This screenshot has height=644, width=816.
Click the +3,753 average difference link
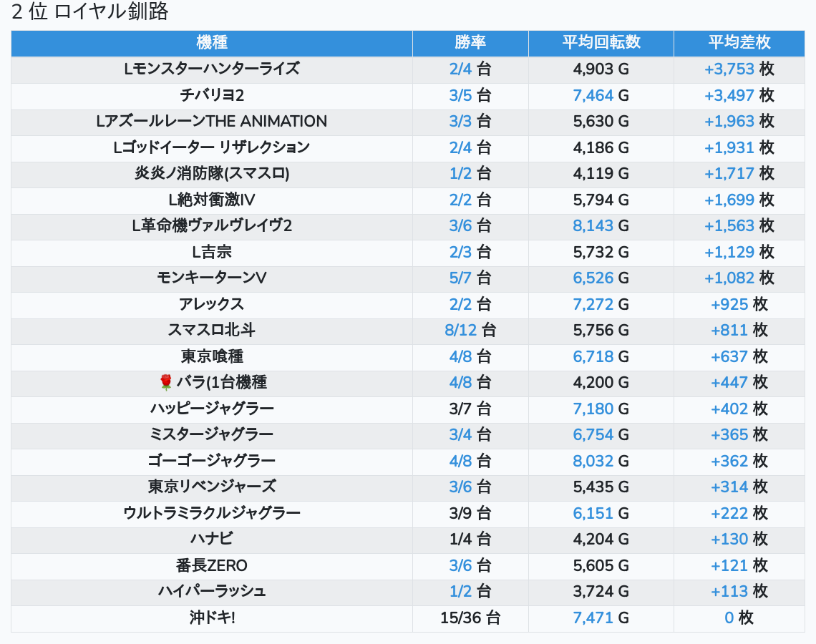(x=729, y=69)
